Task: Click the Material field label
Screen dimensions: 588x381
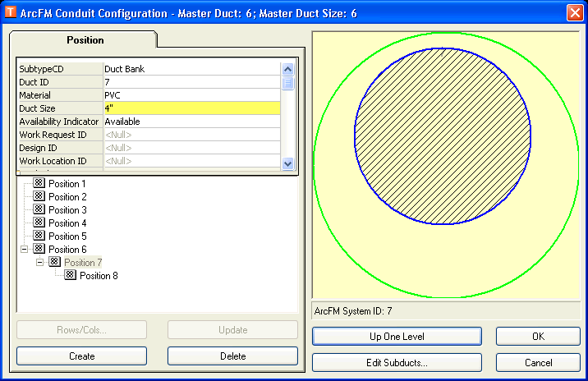Action: click(34, 95)
